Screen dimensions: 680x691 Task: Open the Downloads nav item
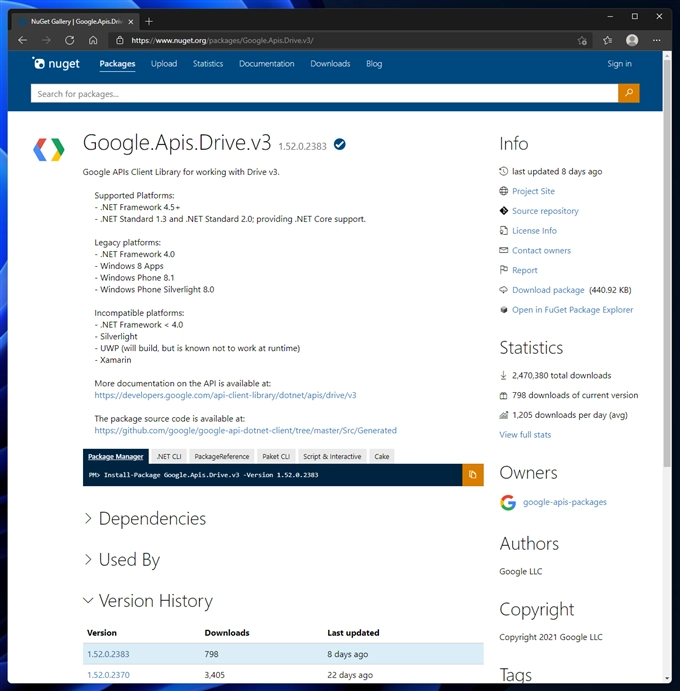click(x=330, y=64)
